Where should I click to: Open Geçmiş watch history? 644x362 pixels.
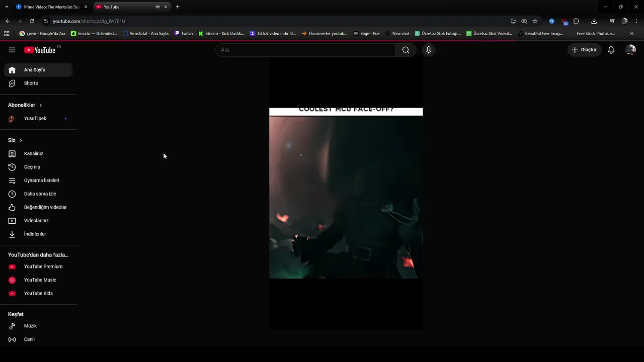[x=38, y=167]
